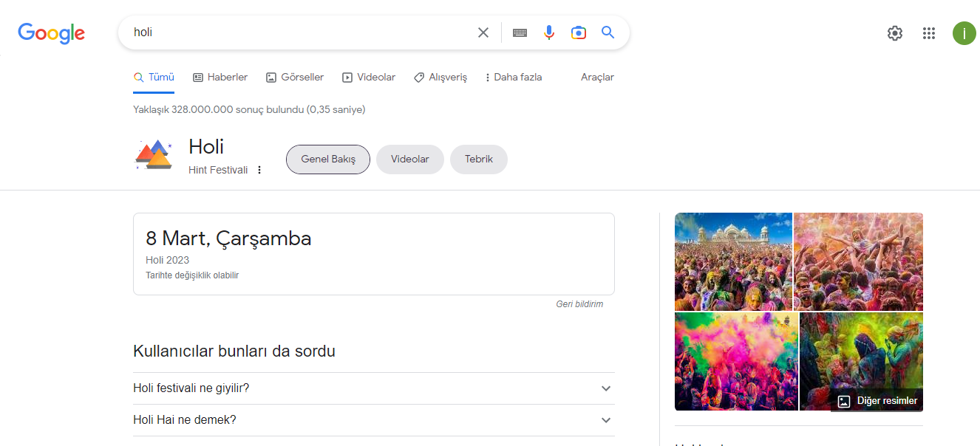Switch to the 'Haberler' tab
This screenshot has width=980, height=446.
[220, 77]
